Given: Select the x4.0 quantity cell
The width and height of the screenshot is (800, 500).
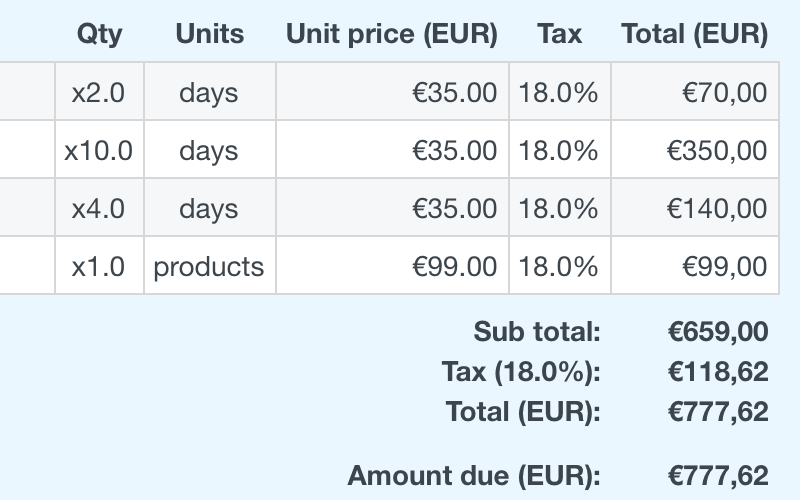Looking at the screenshot, I should click(99, 209).
